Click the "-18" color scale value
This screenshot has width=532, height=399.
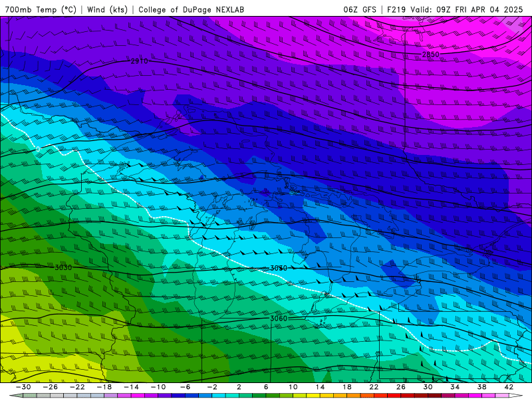104,387
